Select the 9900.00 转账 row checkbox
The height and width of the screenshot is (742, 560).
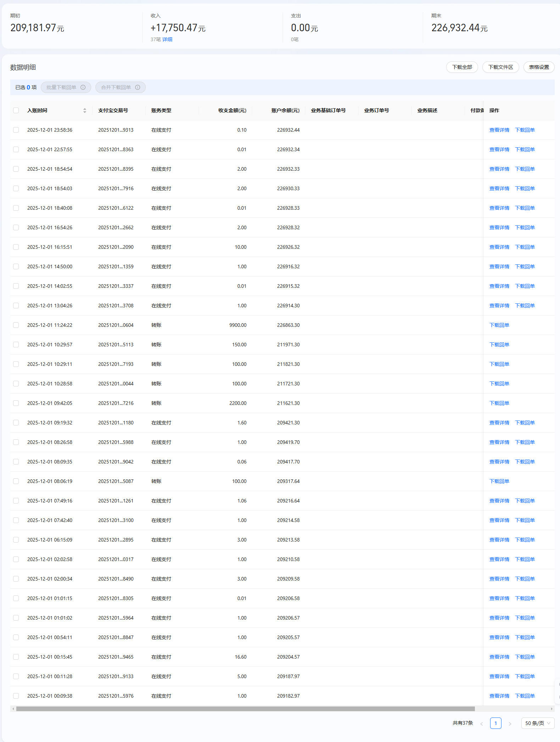pos(16,325)
